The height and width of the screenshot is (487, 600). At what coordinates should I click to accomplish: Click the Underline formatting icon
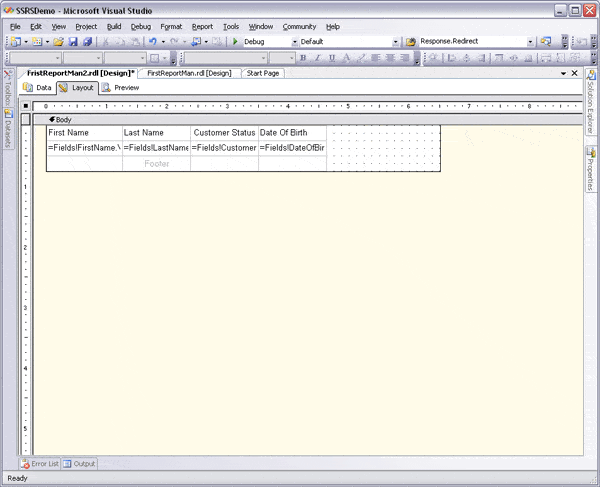[x=332, y=58]
